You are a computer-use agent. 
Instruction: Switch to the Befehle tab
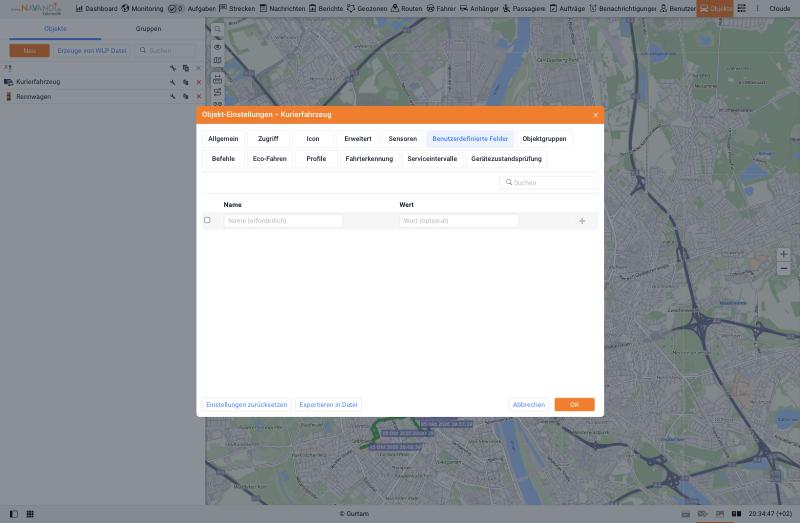click(x=223, y=159)
